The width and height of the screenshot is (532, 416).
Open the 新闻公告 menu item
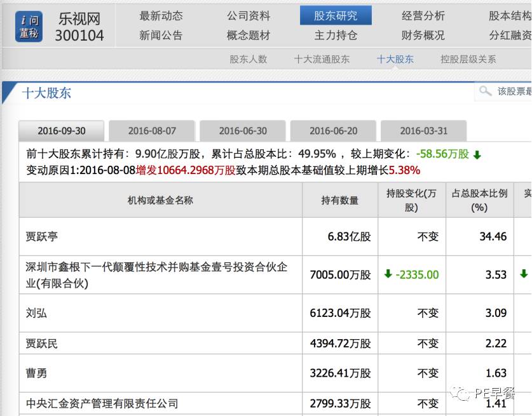(x=161, y=36)
